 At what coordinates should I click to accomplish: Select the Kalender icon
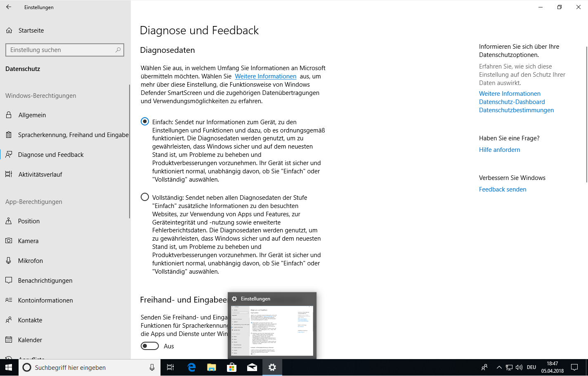click(x=9, y=340)
